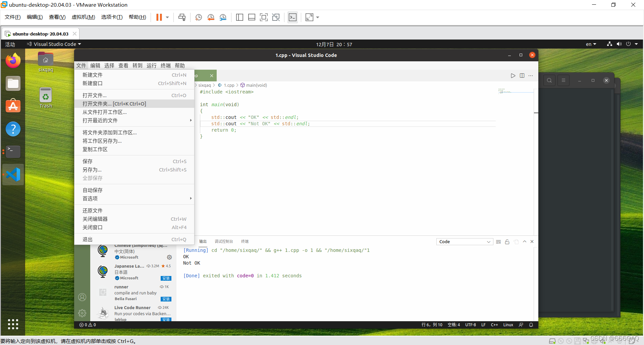
Task: Open VS Code Accounts icon
Action: (82, 297)
